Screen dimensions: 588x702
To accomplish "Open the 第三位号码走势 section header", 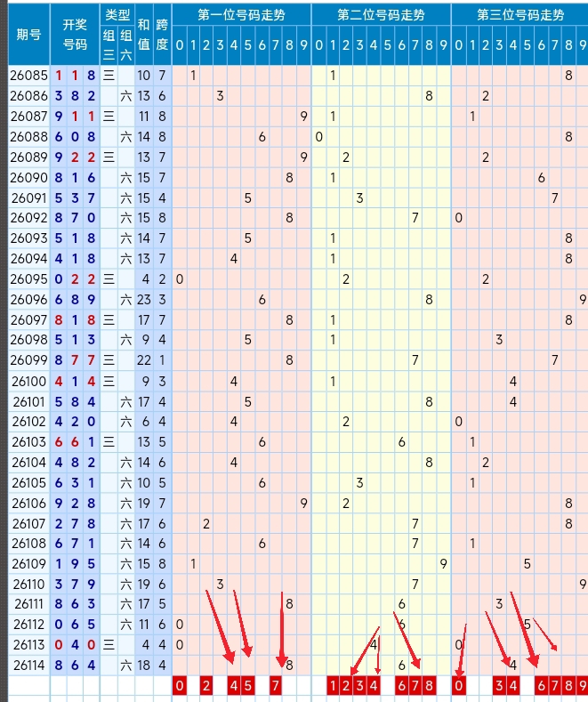I will pos(520,15).
